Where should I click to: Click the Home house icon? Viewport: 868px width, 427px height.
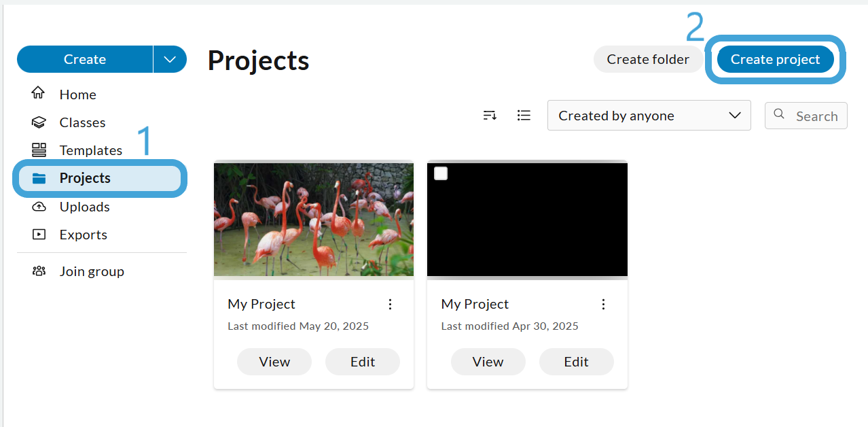[39, 93]
